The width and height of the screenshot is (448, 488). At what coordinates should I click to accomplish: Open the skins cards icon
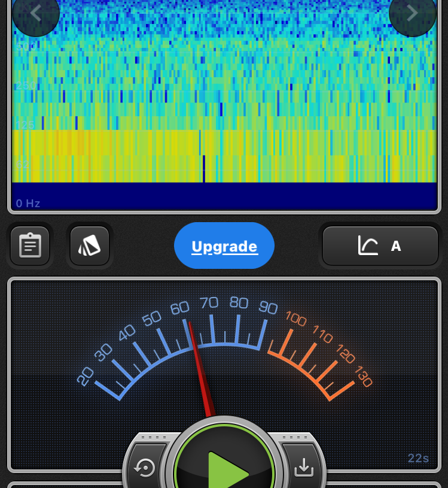point(90,245)
